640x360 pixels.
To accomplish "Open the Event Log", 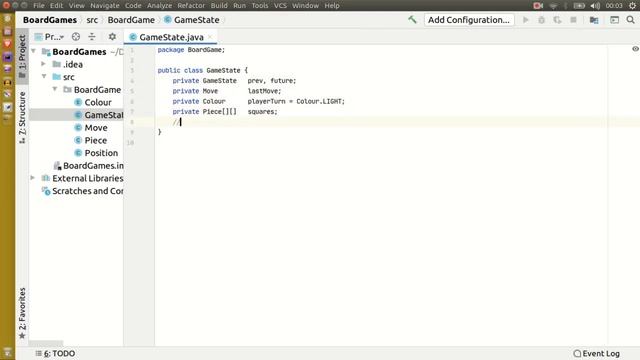I will coord(597,353).
